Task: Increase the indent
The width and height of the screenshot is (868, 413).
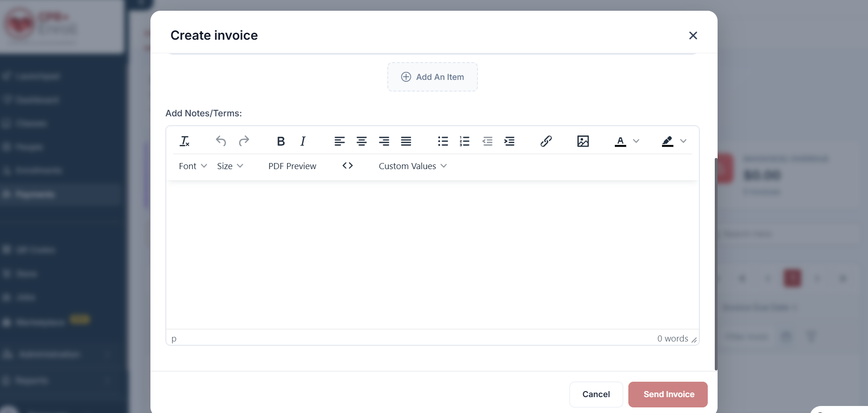Action: 509,141
